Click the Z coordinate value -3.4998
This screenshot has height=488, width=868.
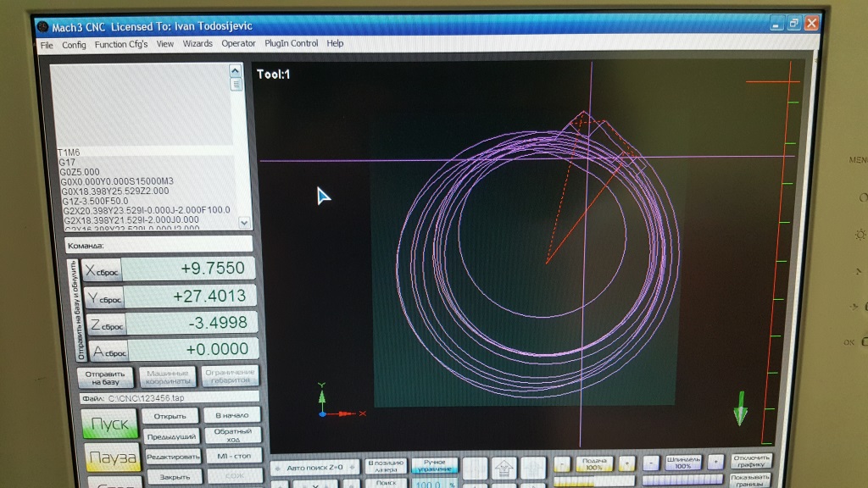pos(192,323)
